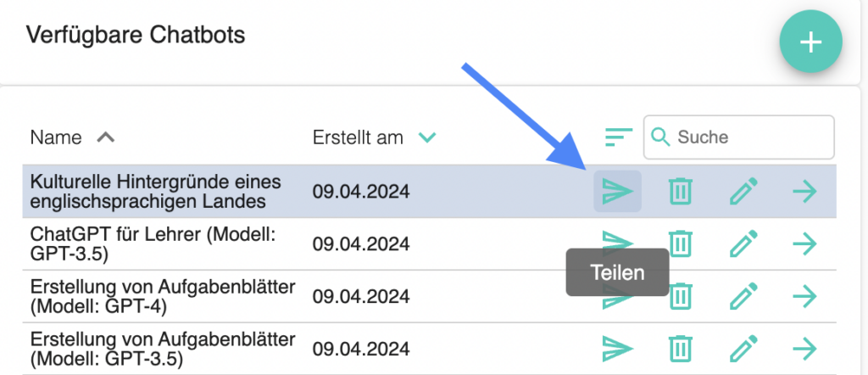Focus the Suche search field
The width and height of the screenshot is (868, 375).
[x=738, y=137]
